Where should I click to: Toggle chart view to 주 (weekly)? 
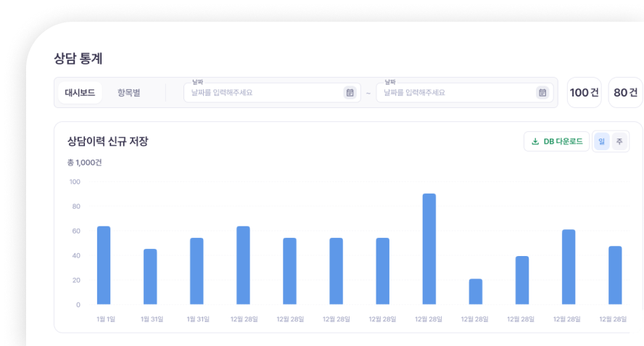pos(619,141)
